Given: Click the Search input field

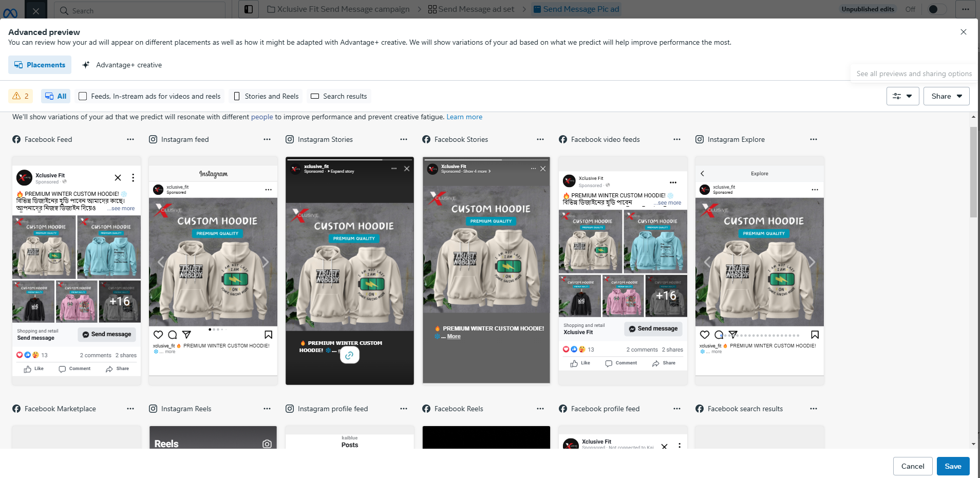Looking at the screenshot, I should 140,10.
